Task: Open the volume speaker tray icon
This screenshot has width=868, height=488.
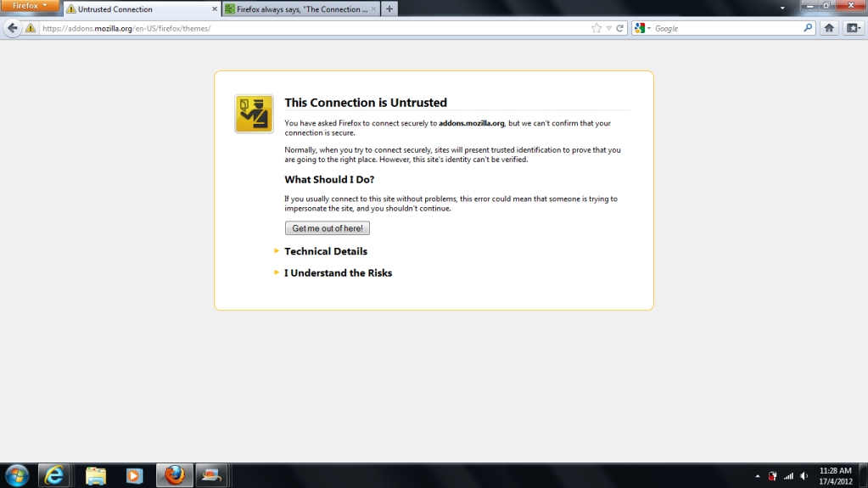Action: coord(804,476)
